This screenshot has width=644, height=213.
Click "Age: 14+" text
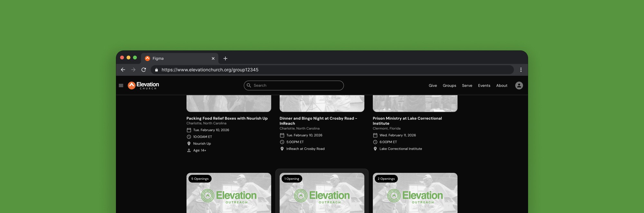coord(200,150)
